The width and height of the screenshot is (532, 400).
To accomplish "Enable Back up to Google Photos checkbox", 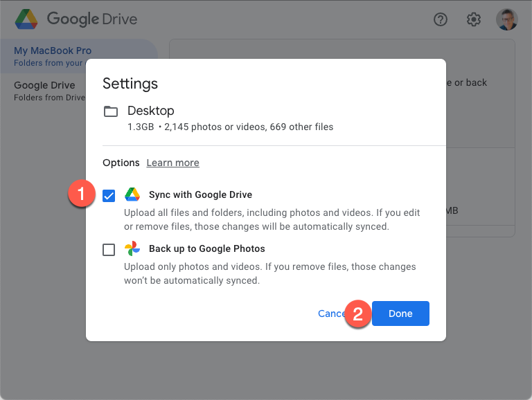I will [x=109, y=250].
